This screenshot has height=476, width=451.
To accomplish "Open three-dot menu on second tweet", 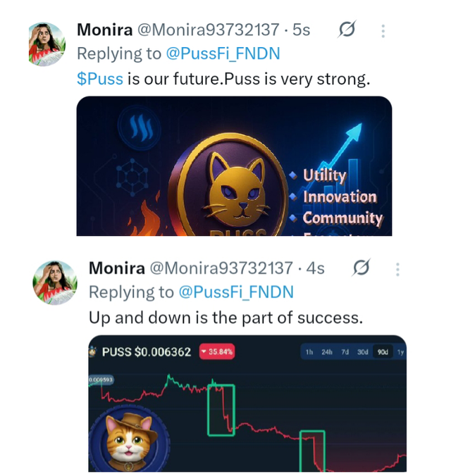I will click(x=397, y=270).
